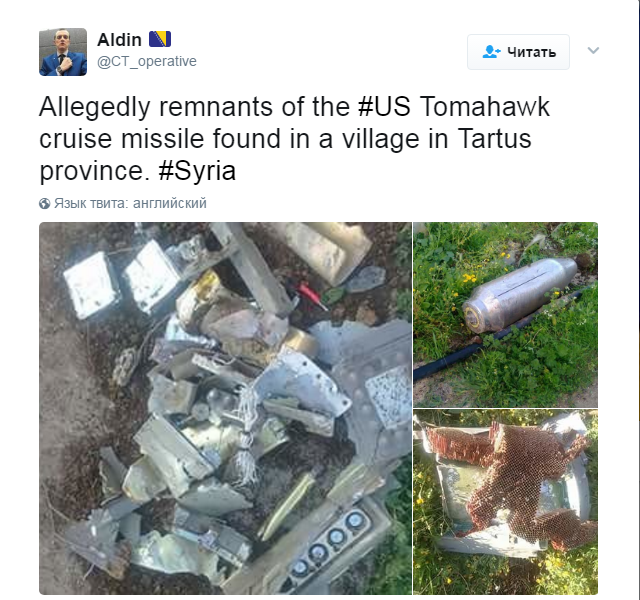The height and width of the screenshot is (600, 640).
Task: Click the display name Aldin
Action: pos(119,40)
